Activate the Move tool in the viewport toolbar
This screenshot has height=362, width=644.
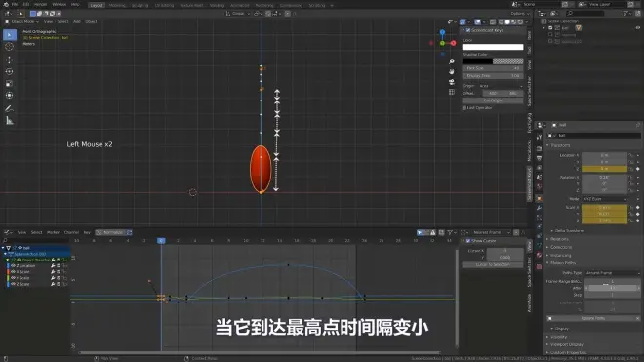tap(9, 60)
